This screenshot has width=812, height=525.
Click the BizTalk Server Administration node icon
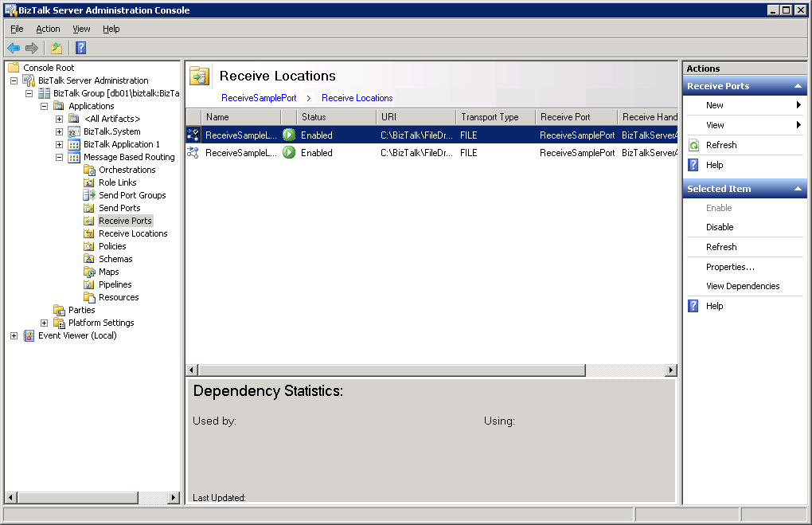(29, 80)
